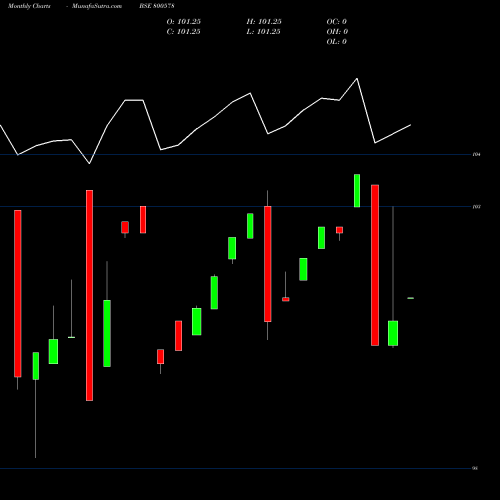Click the peak of the white line

coord(357,79)
